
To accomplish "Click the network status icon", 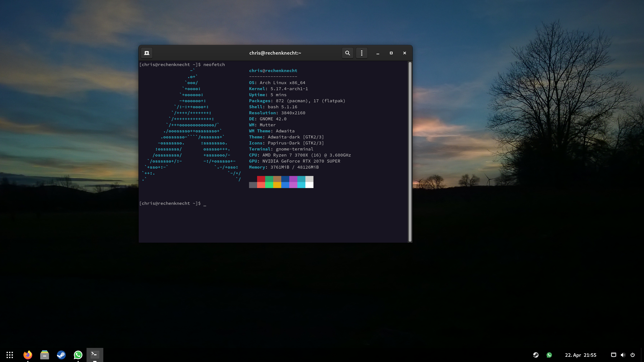I will [x=613, y=355].
